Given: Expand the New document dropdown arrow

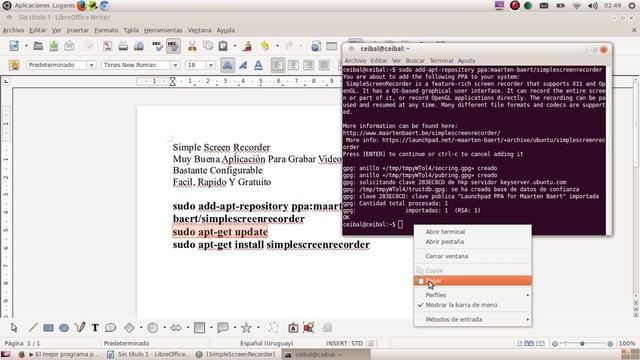Looking at the screenshot, I should [x=26, y=46].
